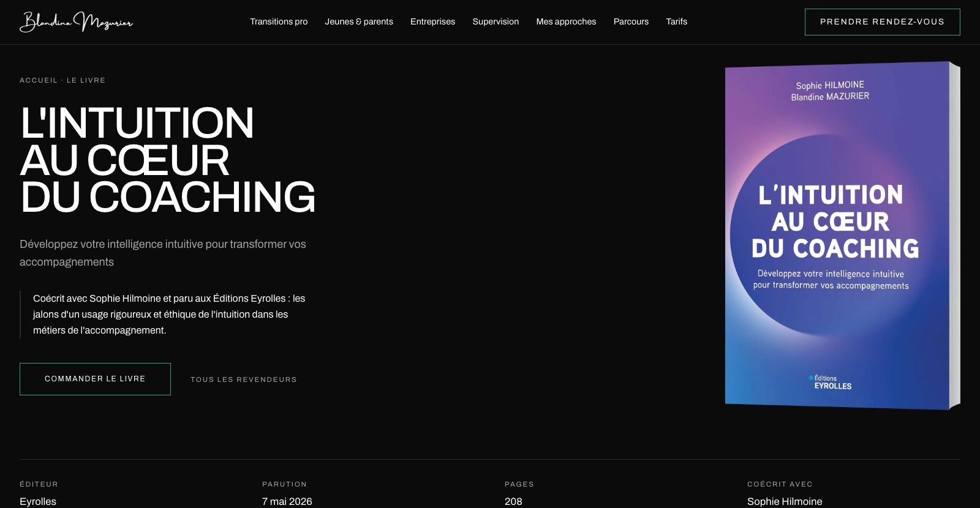Click the Coécrit avec Sophie Hilmoine description paragraph
Image resolution: width=980 pixels, height=508 pixels.
[x=169, y=314]
